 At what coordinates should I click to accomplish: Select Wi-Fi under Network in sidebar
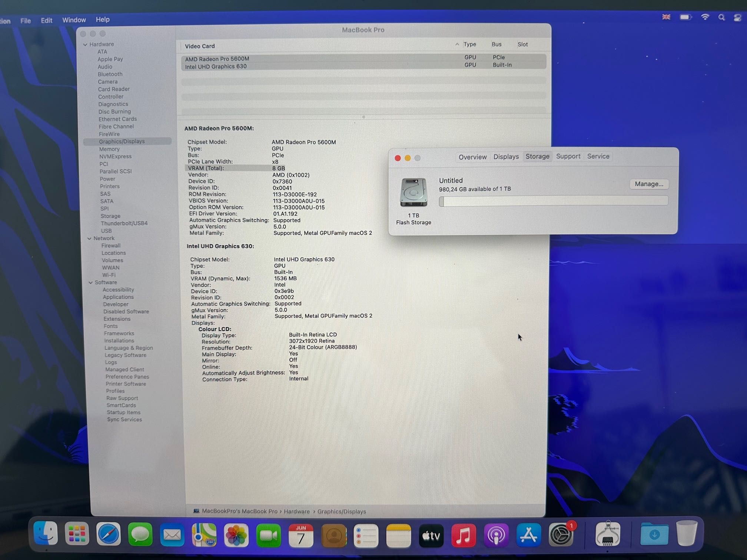pyautogui.click(x=109, y=275)
